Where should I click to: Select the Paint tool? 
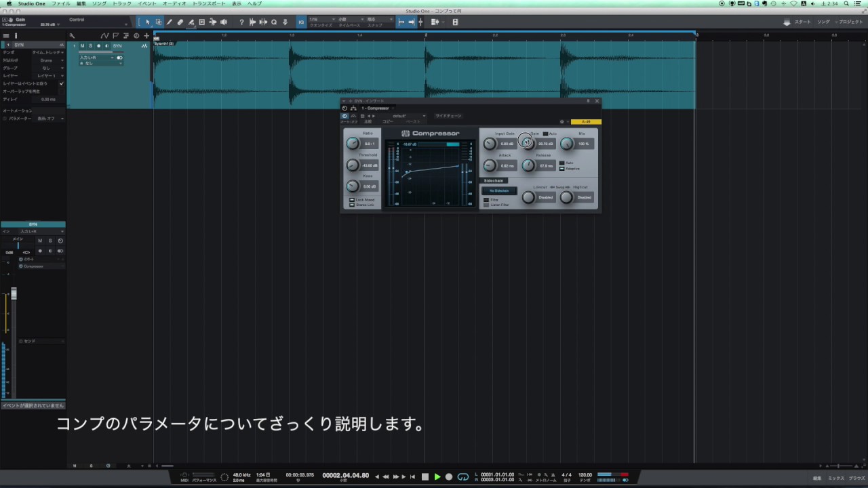(x=191, y=22)
